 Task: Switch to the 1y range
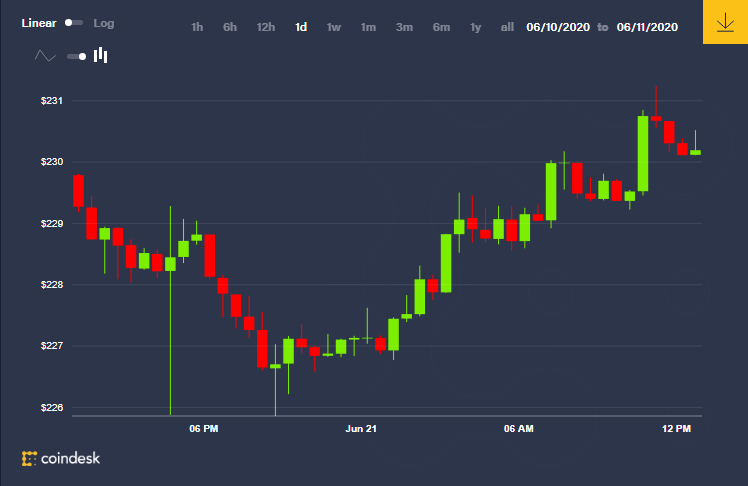click(x=476, y=27)
